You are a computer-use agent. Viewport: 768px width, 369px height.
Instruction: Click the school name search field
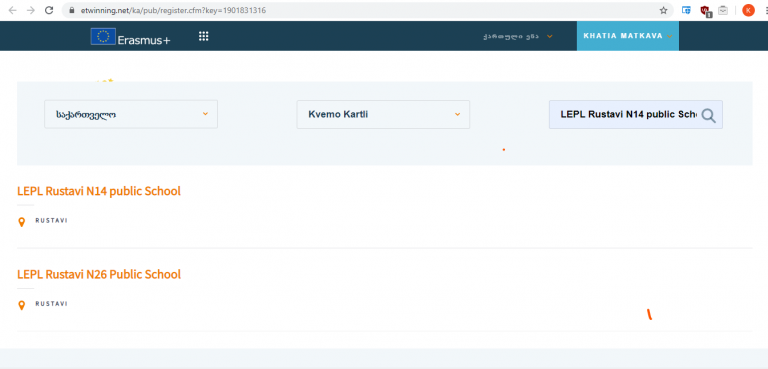[x=628, y=115]
